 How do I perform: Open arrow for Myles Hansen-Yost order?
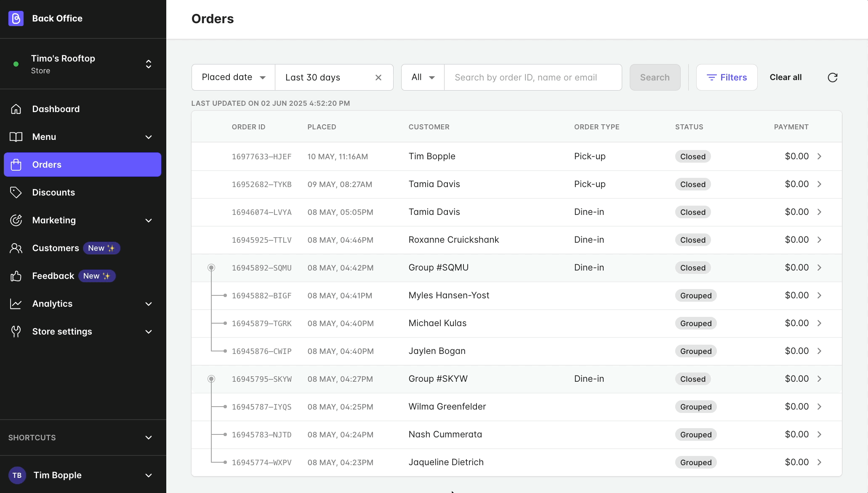pos(820,295)
